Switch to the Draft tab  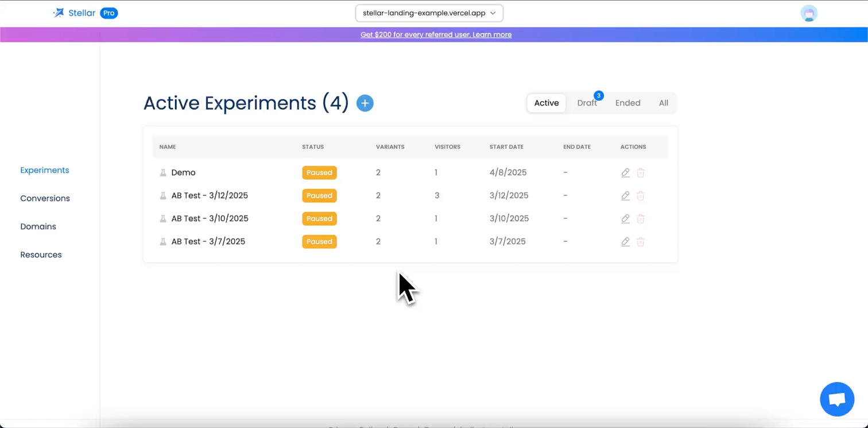[x=587, y=103]
